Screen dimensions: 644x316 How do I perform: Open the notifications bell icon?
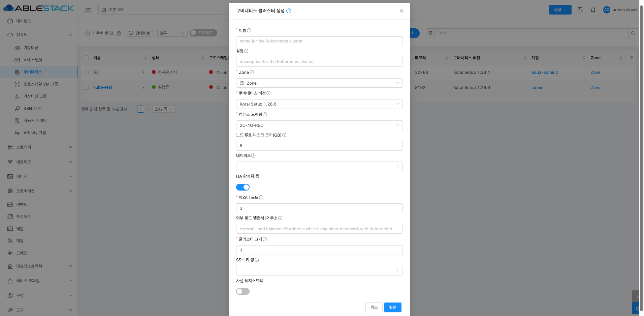593,10
